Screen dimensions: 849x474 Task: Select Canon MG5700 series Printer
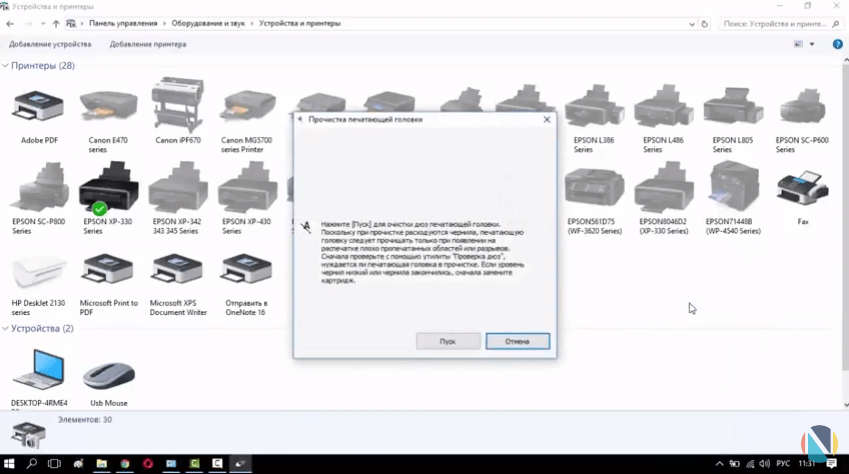pyautogui.click(x=247, y=106)
